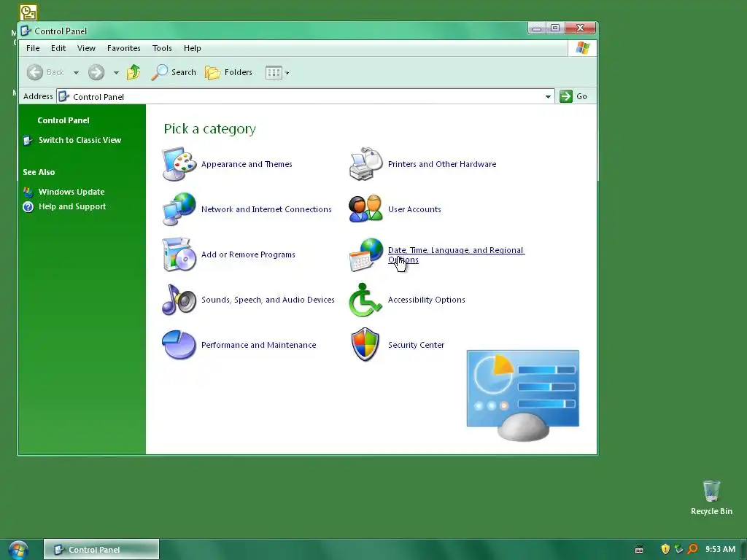Open Performance and Maintenance link
The width and height of the screenshot is (747, 560).
pos(259,345)
